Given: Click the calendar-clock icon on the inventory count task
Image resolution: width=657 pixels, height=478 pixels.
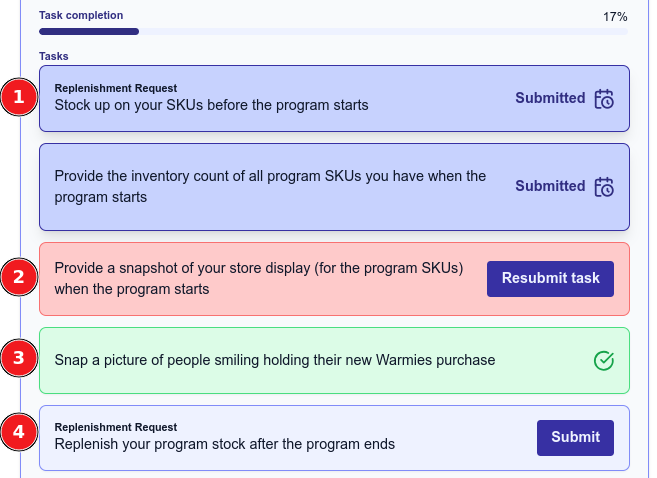Looking at the screenshot, I should tap(604, 187).
